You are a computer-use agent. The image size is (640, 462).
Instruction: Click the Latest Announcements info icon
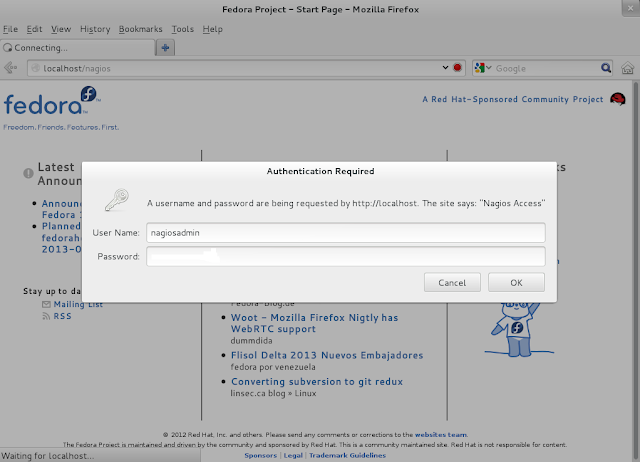pyautogui.click(x=28, y=173)
